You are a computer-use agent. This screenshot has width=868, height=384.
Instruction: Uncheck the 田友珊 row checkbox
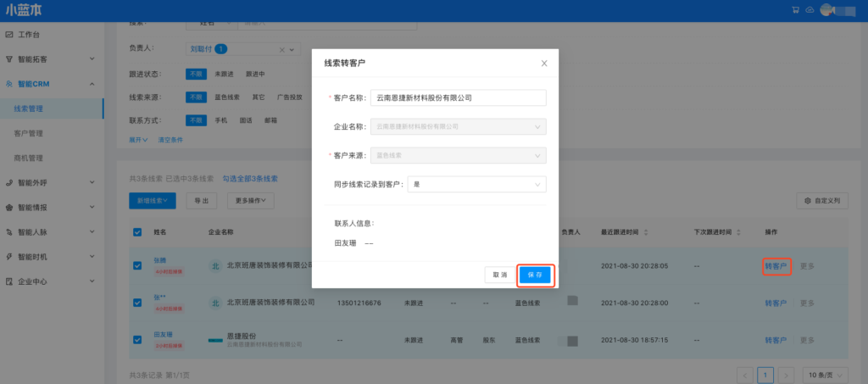(x=137, y=340)
